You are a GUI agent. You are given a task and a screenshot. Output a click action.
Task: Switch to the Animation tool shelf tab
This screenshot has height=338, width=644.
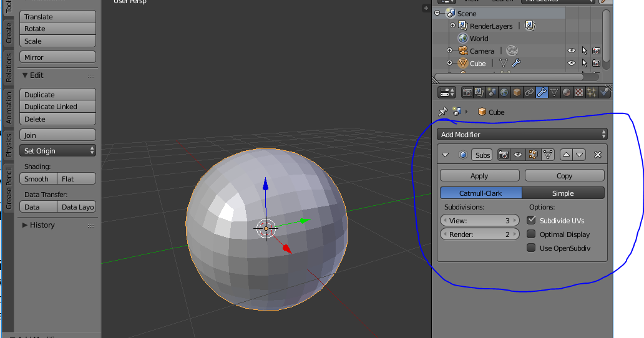coord(9,108)
